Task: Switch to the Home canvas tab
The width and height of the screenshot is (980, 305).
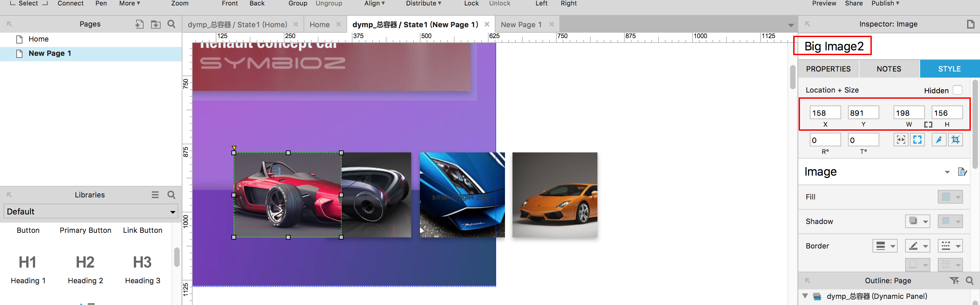Action: pyautogui.click(x=319, y=25)
